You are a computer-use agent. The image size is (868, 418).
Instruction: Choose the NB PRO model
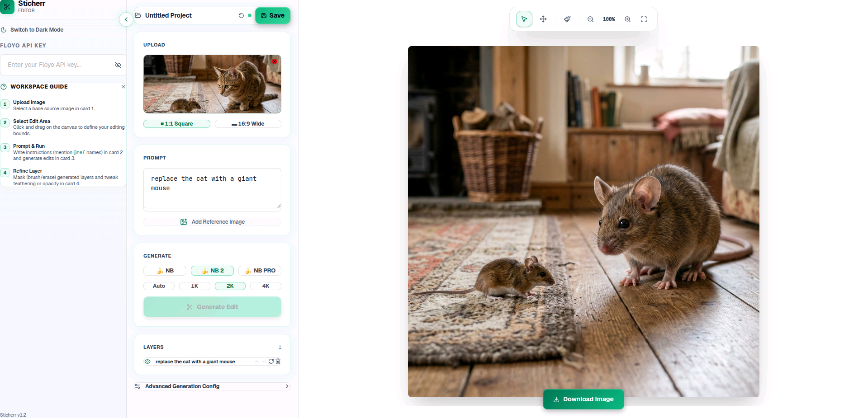[x=260, y=271]
